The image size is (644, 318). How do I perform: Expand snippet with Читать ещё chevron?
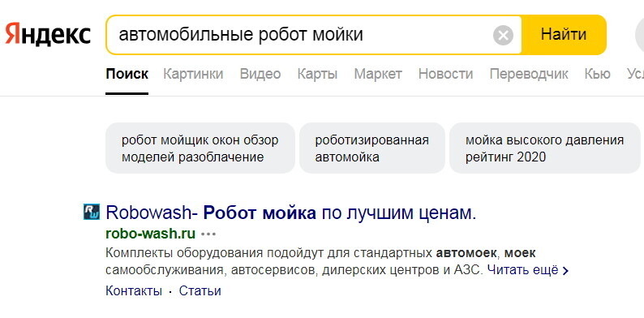click(528, 270)
